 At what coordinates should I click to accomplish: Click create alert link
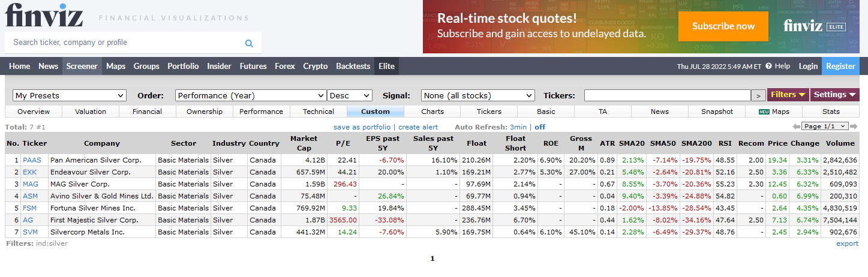click(418, 127)
